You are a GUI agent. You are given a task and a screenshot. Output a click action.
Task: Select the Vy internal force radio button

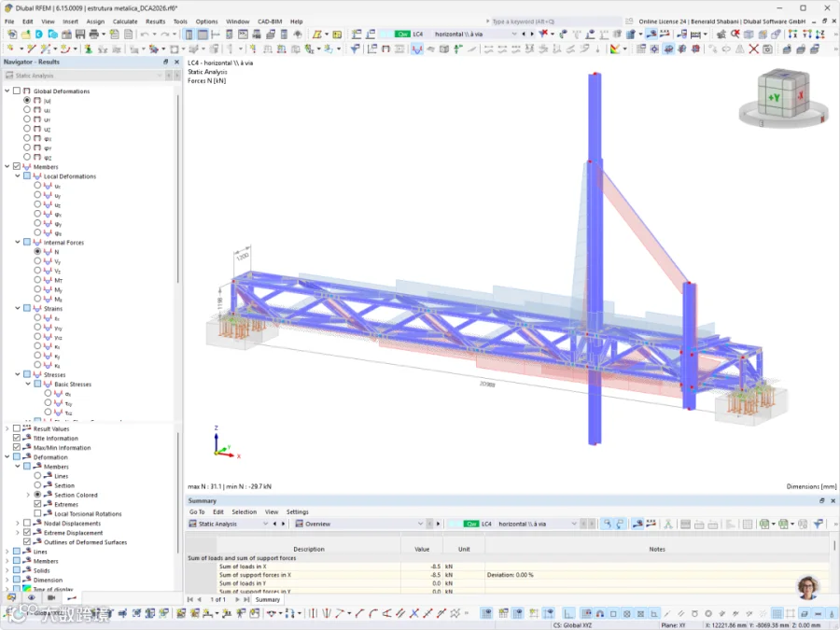tap(37, 261)
